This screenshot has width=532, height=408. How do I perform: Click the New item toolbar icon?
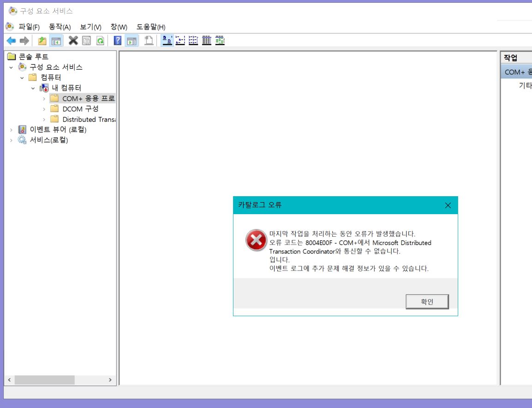pos(149,41)
